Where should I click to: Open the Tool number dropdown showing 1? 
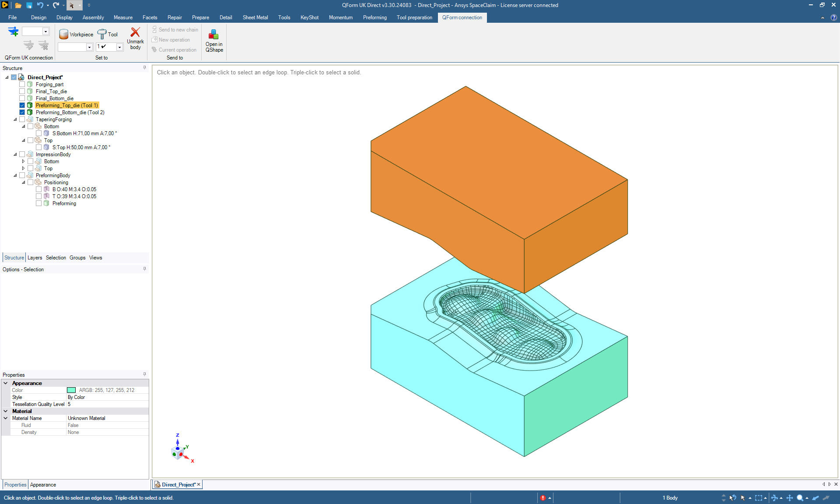pos(119,47)
